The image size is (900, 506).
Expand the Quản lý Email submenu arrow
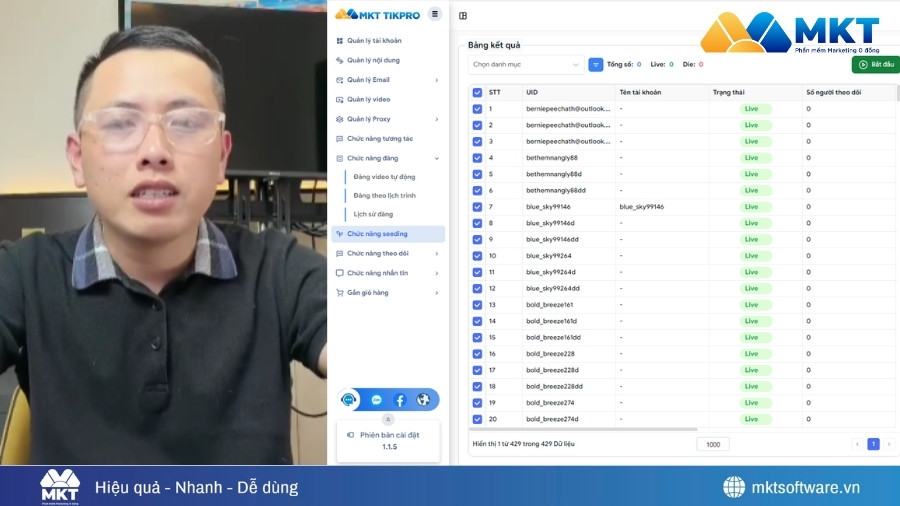pos(437,80)
